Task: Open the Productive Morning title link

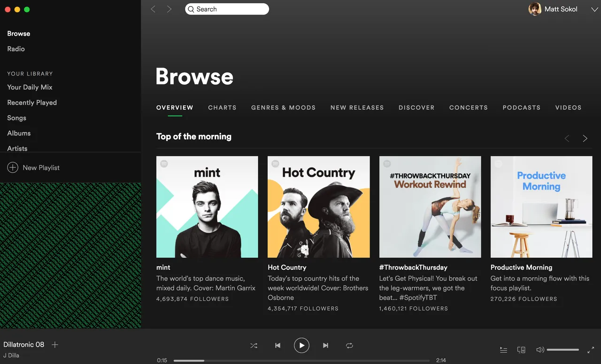Action: (x=521, y=267)
